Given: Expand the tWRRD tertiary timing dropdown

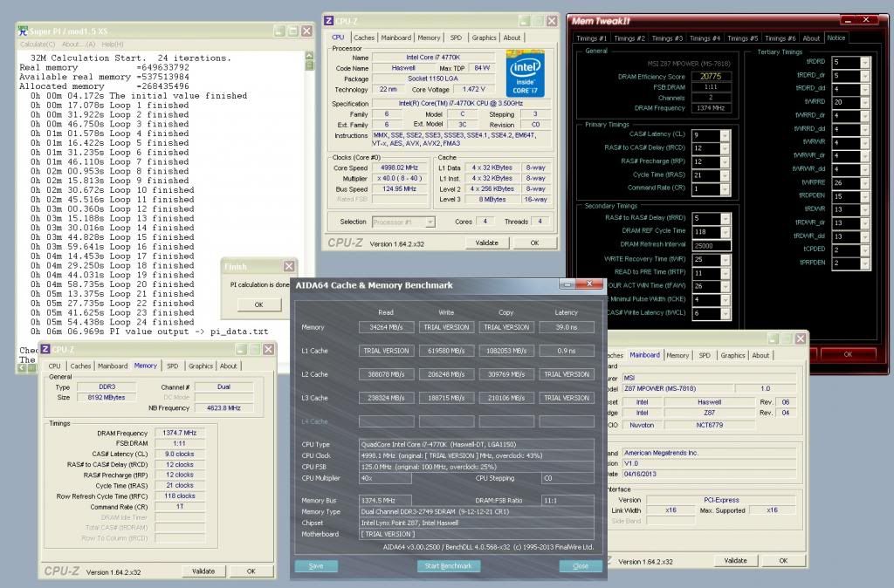Looking at the screenshot, I should pyautogui.click(x=865, y=103).
